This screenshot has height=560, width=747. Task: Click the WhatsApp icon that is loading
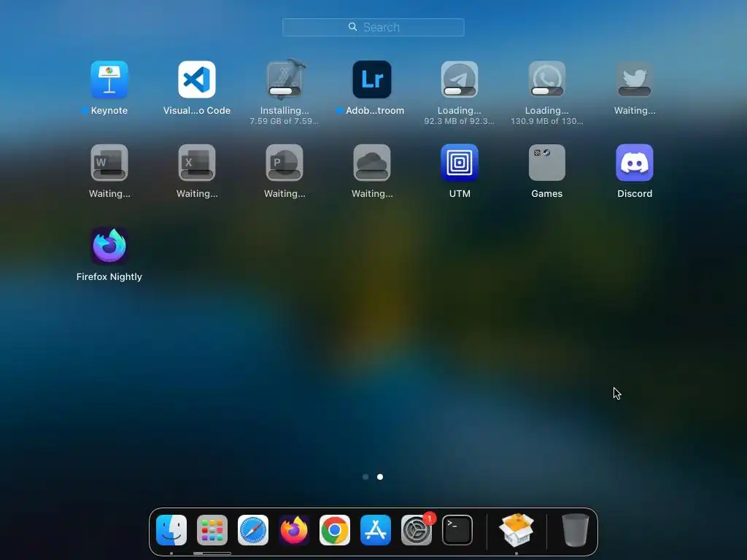[547, 79]
